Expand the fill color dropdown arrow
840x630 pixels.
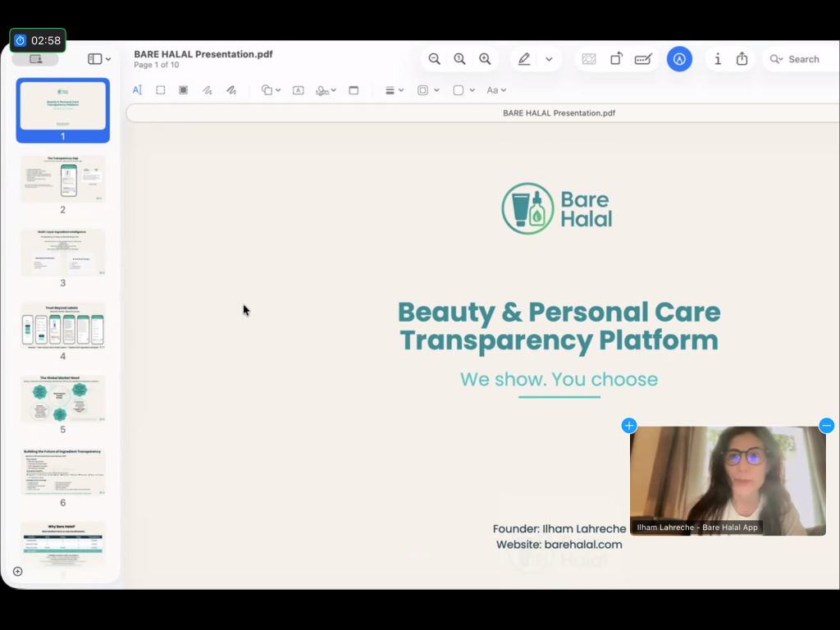coord(472,90)
